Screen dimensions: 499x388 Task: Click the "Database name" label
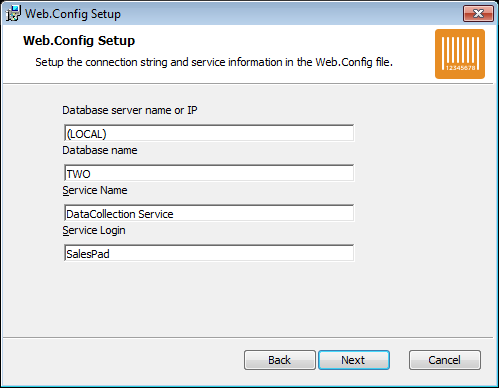(x=100, y=150)
